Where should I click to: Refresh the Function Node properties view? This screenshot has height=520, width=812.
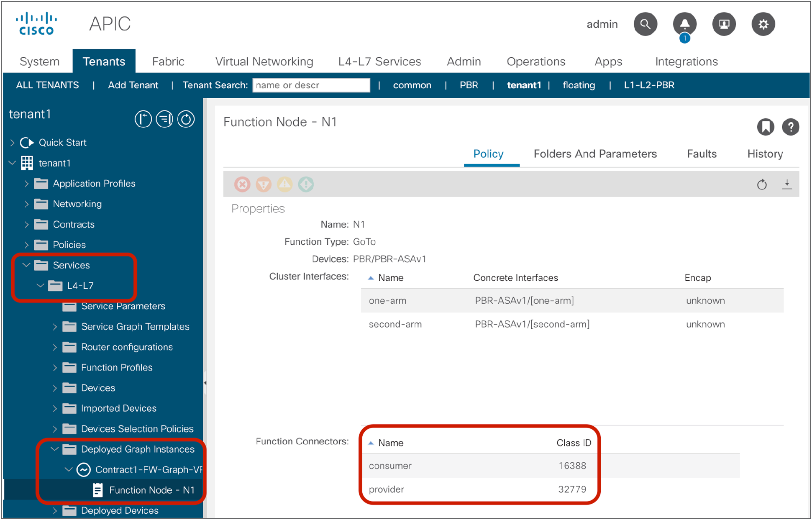[762, 184]
